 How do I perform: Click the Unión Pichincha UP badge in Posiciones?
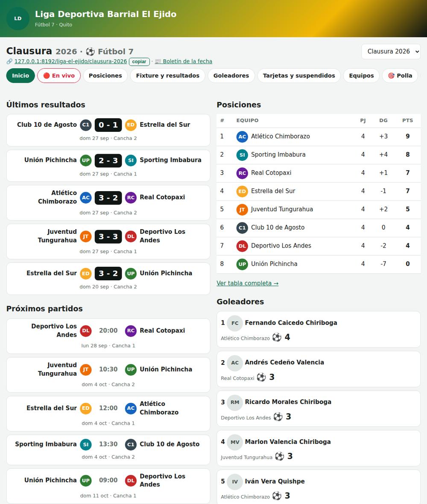[242, 264]
